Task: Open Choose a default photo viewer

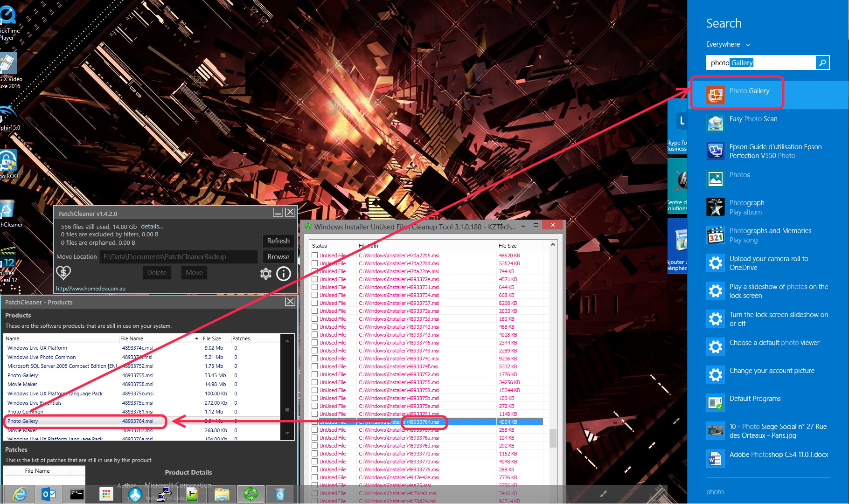Action: (x=768, y=347)
